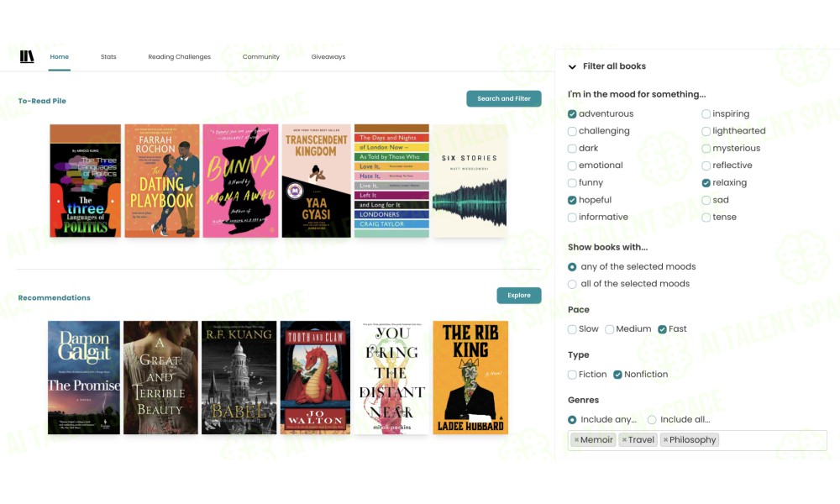840x504 pixels.
Task: Select the informative mood checkbox
Action: tap(572, 218)
